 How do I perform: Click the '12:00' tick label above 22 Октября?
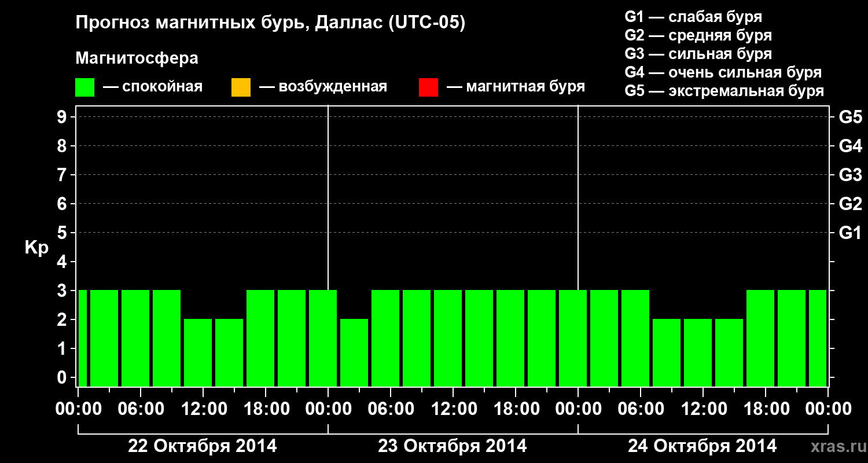coord(203,409)
